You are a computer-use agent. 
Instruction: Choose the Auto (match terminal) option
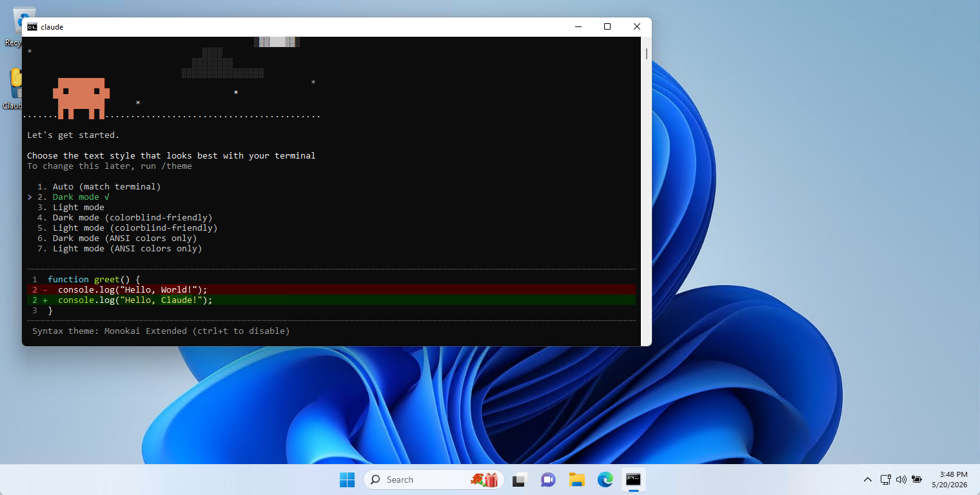99,186
